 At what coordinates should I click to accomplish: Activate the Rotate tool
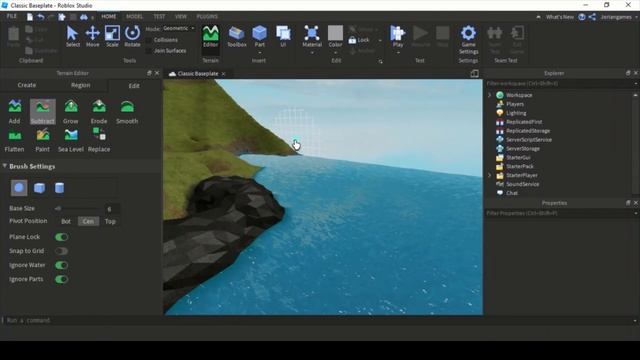[132, 36]
